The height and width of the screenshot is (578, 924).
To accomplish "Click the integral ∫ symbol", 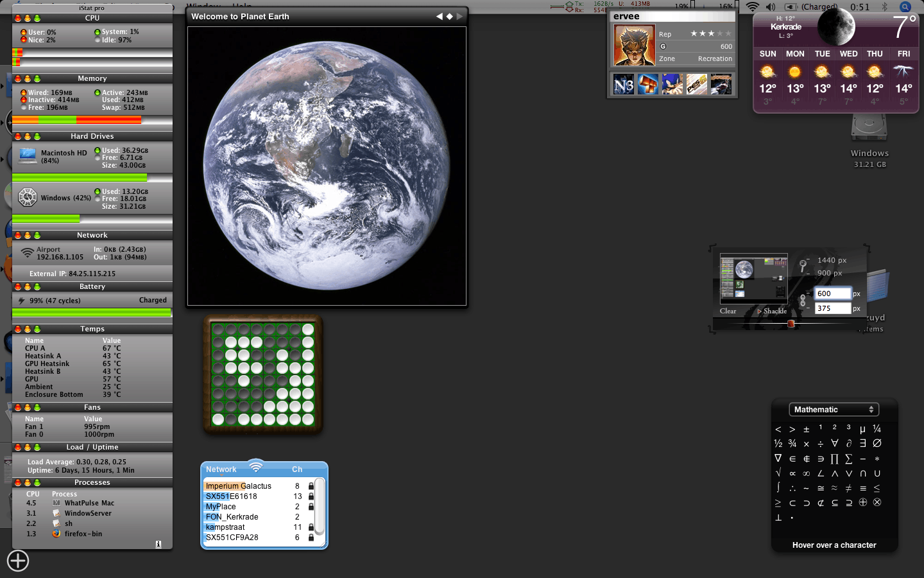I will (778, 488).
